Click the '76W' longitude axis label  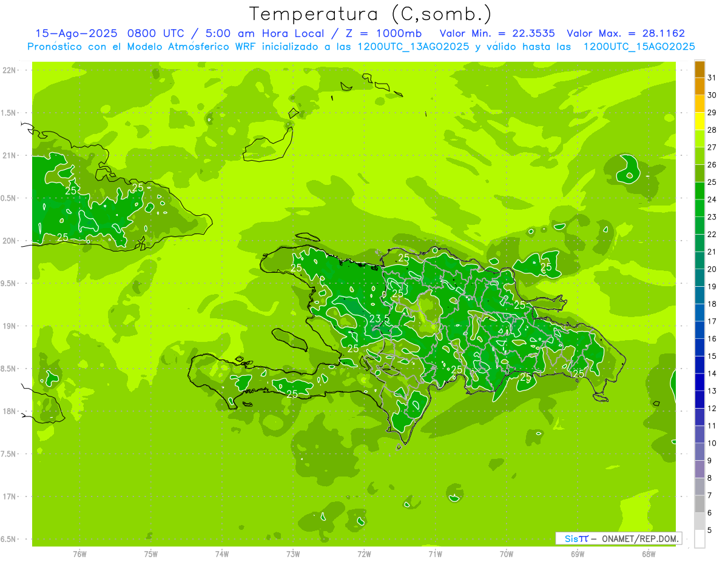[x=79, y=554]
